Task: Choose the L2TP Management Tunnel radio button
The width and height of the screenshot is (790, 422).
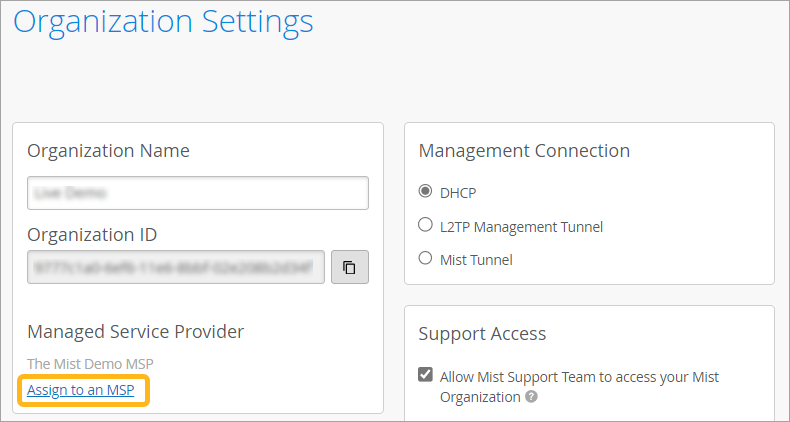Action: [426, 226]
